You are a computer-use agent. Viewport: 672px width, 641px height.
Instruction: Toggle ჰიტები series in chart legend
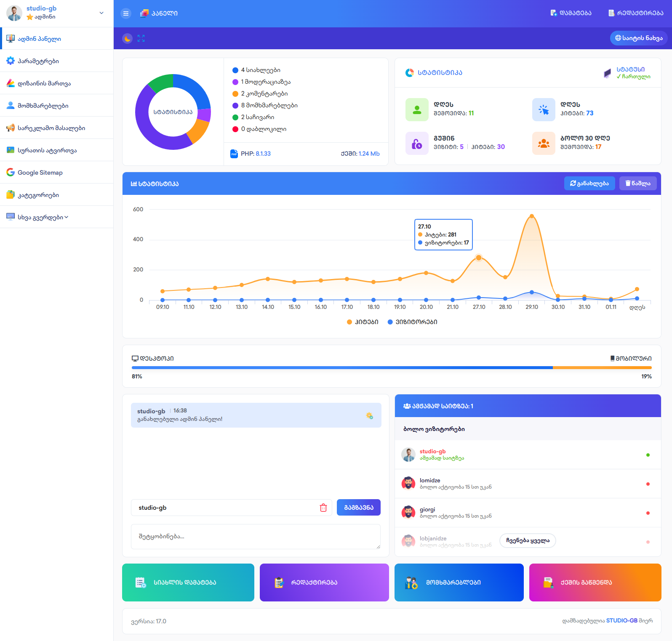[363, 322]
